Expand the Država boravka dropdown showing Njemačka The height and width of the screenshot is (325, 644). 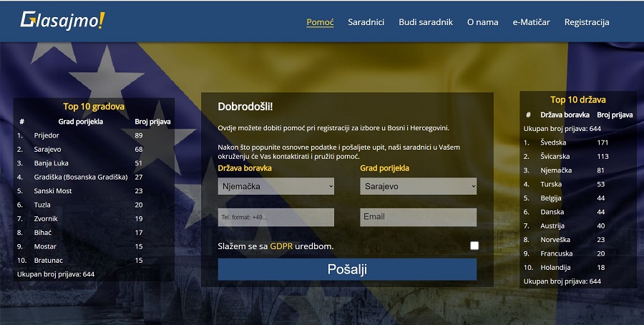tap(276, 186)
